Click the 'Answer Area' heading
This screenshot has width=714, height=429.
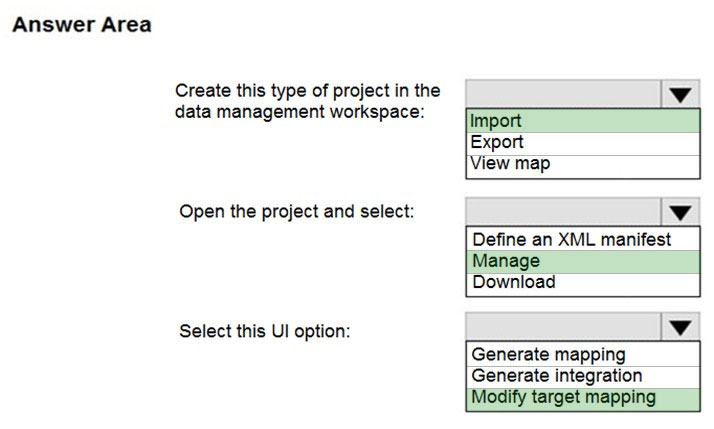coord(82,25)
